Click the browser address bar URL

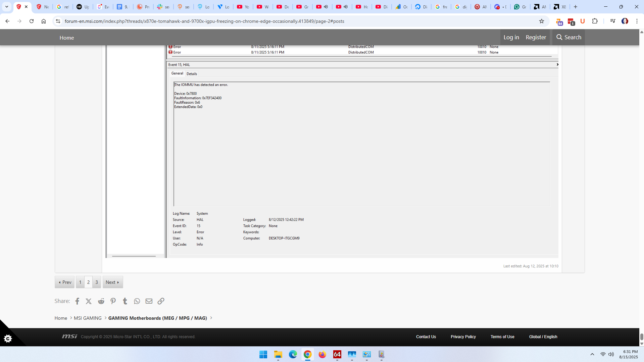[204, 21]
